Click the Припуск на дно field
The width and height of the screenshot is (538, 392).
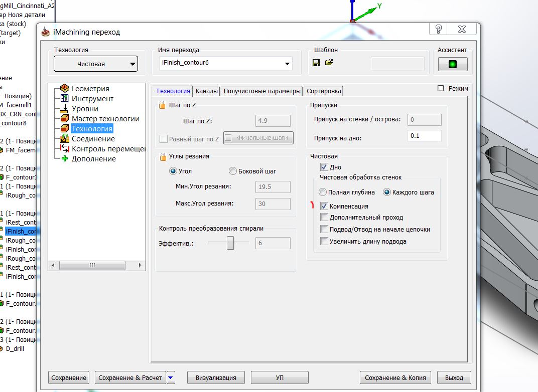(x=425, y=136)
